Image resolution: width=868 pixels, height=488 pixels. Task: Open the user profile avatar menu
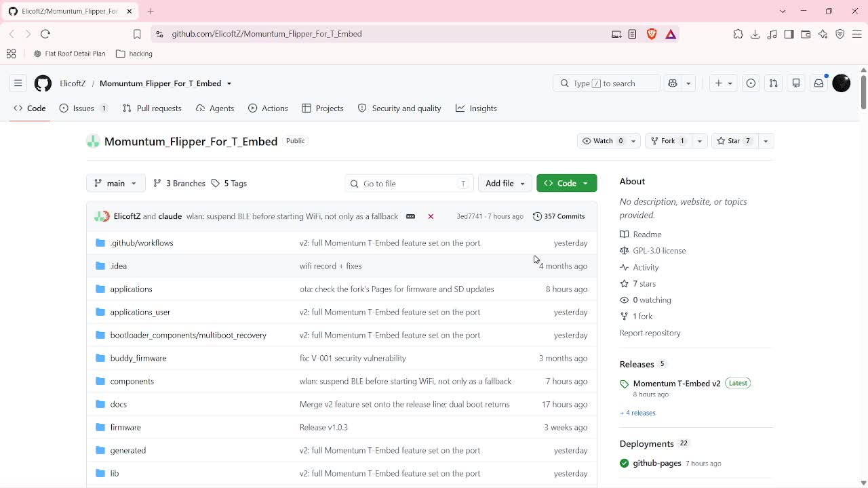(842, 83)
